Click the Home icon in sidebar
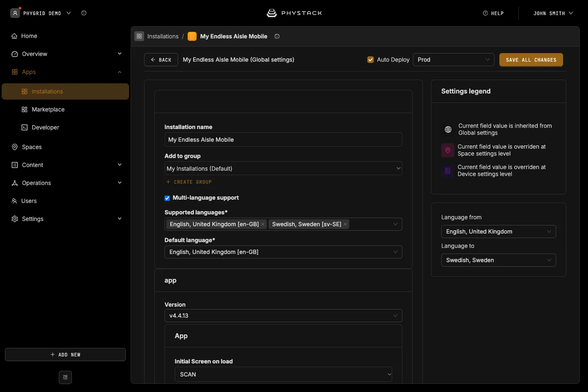The height and width of the screenshot is (392, 588). tap(14, 36)
